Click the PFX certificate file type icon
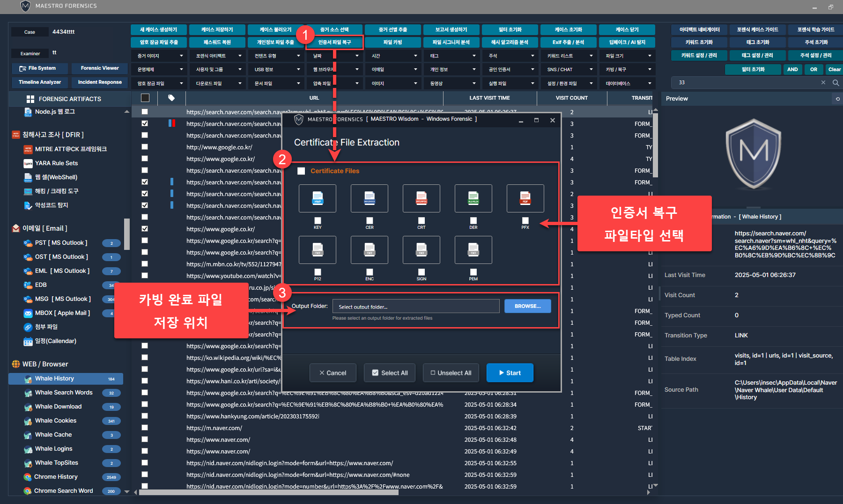 pyautogui.click(x=525, y=198)
